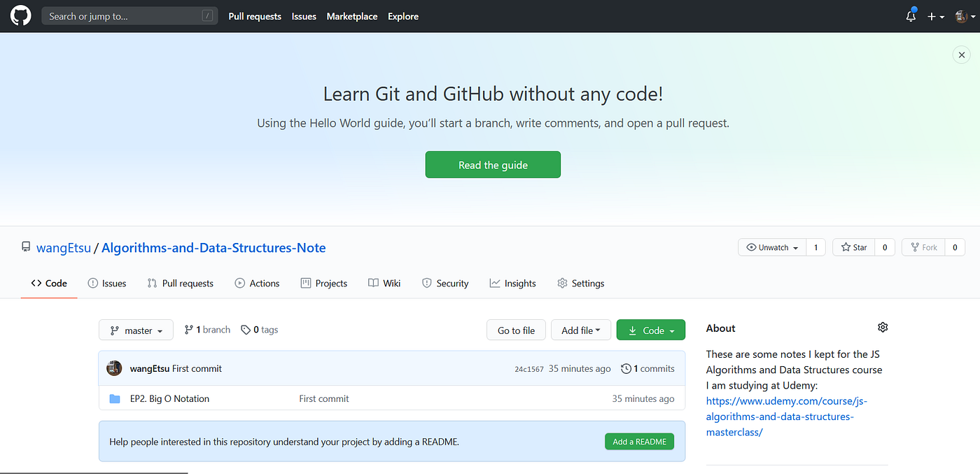Open commit hash 24c1567

tap(528, 369)
